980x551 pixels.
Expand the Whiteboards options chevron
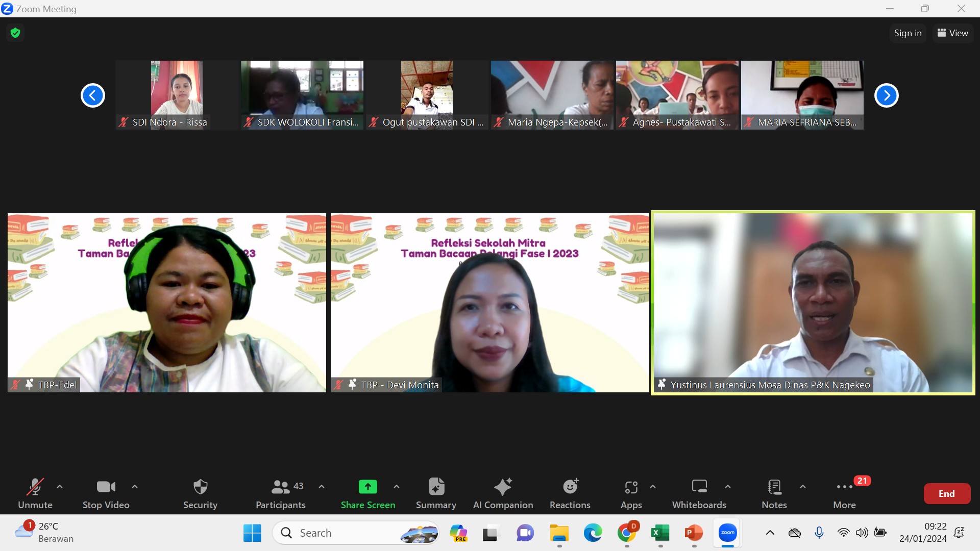tap(728, 487)
